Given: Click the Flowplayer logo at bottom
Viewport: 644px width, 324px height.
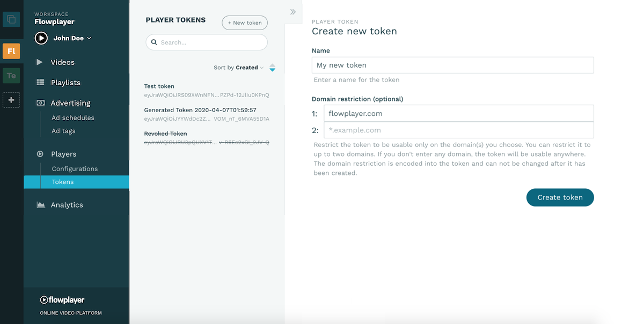Looking at the screenshot, I should (x=62, y=300).
